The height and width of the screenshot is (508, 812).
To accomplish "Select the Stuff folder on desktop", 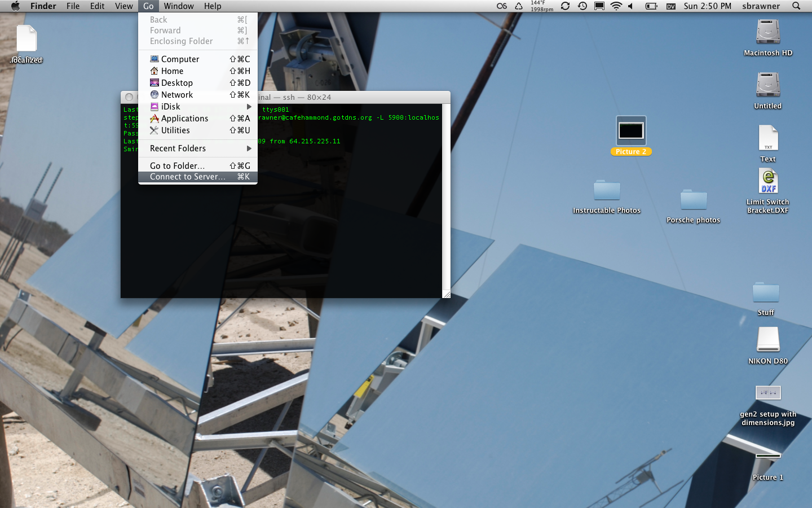I will pyautogui.click(x=766, y=292).
